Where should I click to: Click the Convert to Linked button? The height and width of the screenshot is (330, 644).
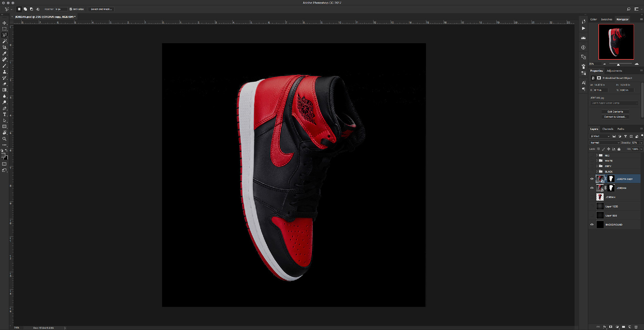click(x=615, y=117)
